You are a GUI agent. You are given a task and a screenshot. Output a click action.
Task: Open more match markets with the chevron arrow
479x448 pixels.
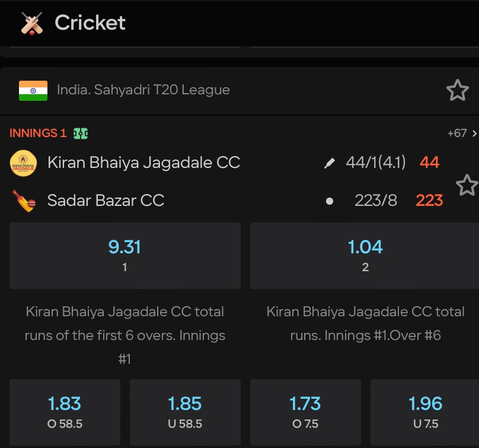click(474, 133)
